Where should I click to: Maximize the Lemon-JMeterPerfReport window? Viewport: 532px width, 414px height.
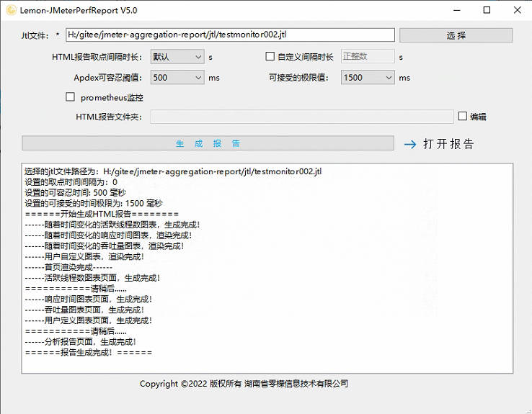[487, 10]
